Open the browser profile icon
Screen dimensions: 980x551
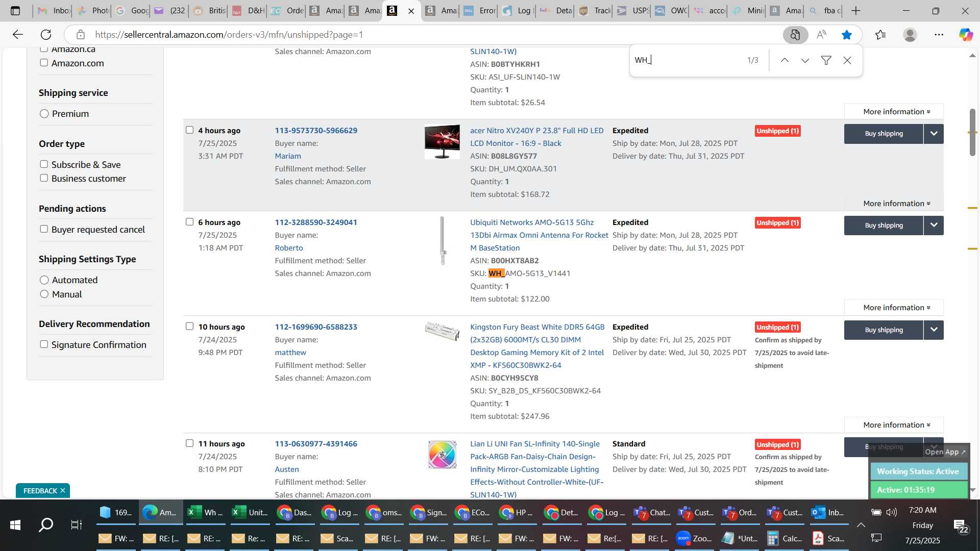coord(910,35)
